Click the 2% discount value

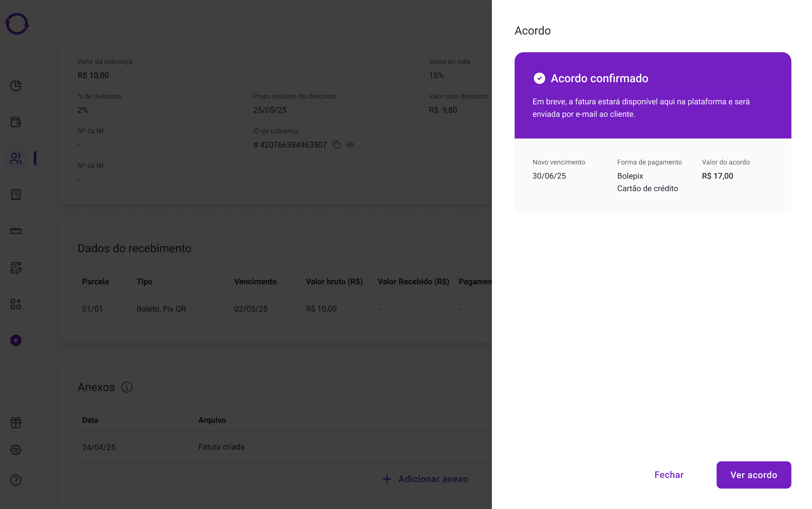(x=82, y=110)
